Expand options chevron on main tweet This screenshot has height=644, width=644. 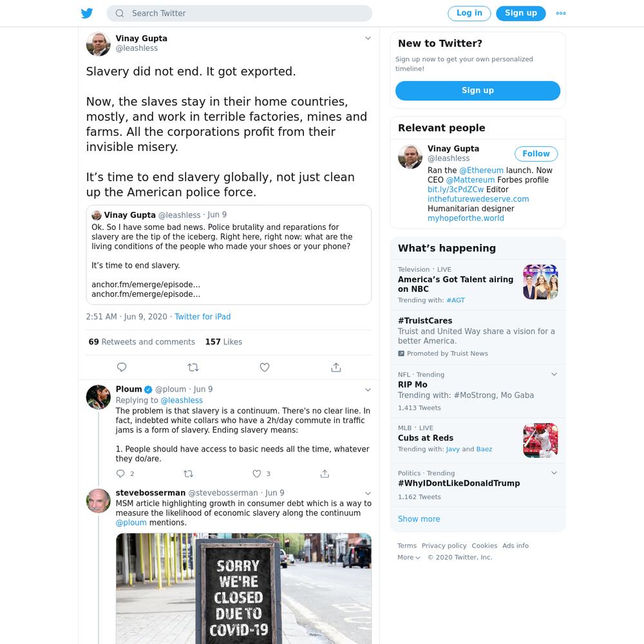pos(368,38)
